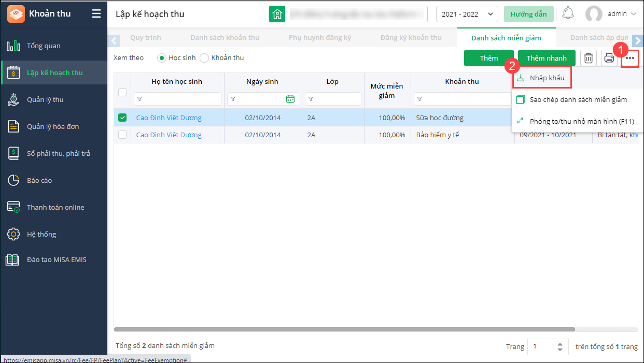Open Tổng quan in sidebar
Viewport: 644px width, 363px height.
coord(44,46)
